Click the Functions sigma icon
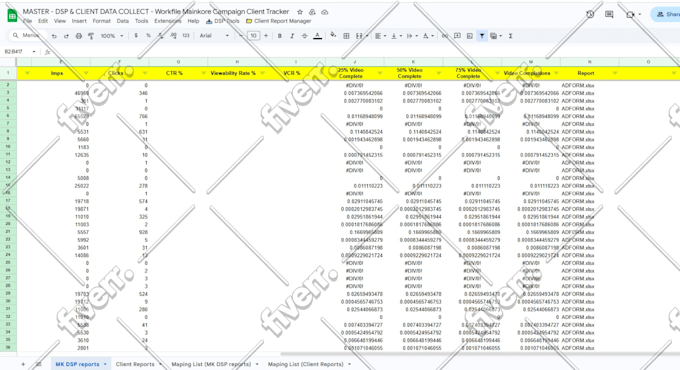 (x=510, y=36)
